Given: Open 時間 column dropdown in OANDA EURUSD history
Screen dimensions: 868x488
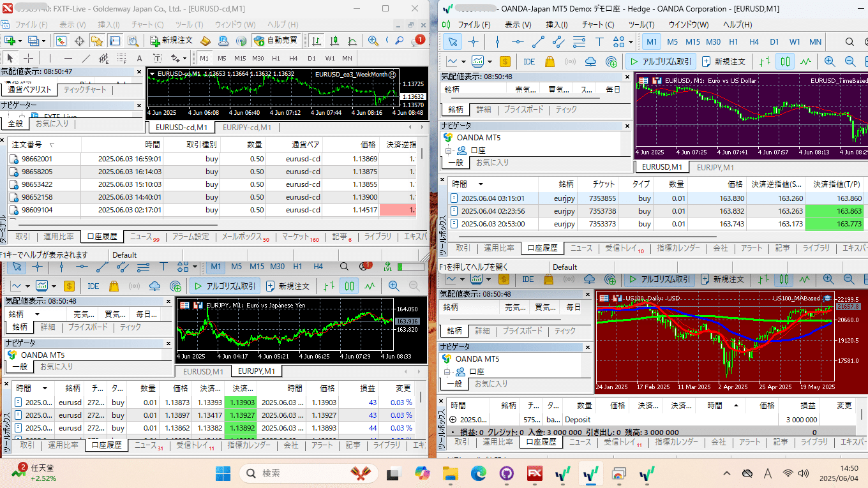Looking at the screenshot, I should (481, 184).
